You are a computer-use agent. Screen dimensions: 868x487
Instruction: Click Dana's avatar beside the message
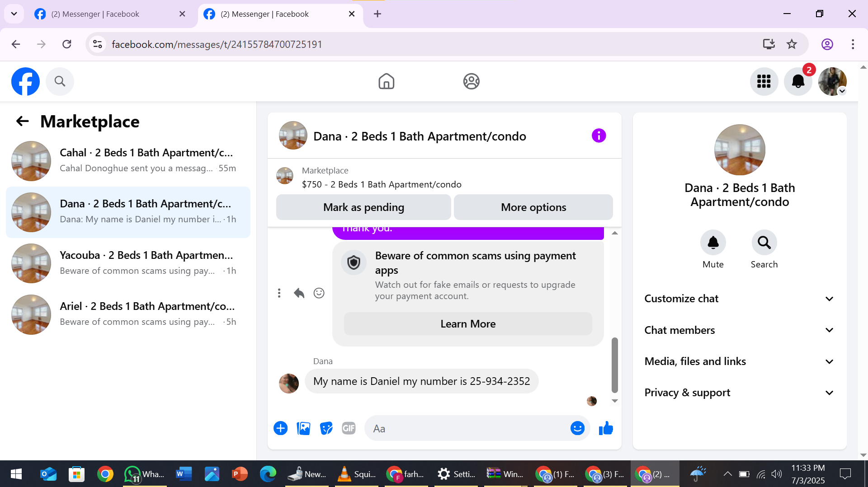point(289,384)
